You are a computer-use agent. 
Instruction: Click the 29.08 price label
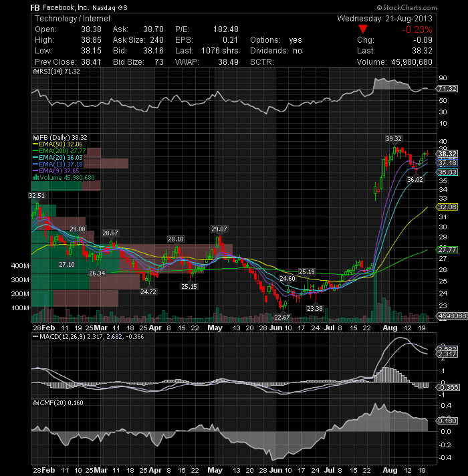point(78,229)
